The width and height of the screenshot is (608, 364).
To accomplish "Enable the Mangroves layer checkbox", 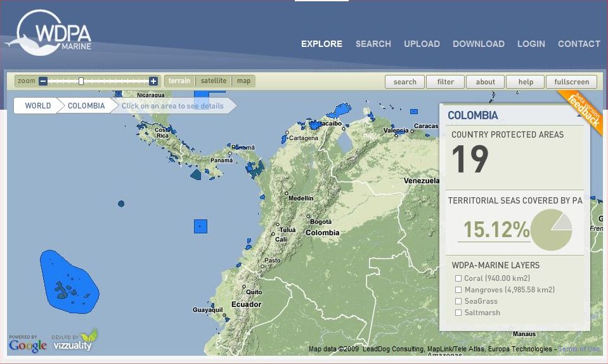I will 458,290.
